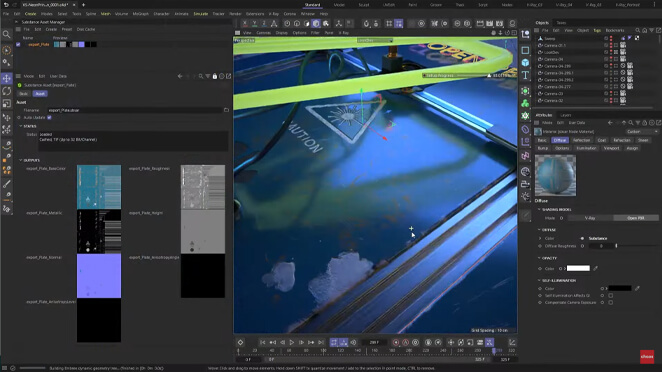The height and width of the screenshot is (372, 662).
Task: Select the Move tool in left toolbar
Action: point(7,79)
